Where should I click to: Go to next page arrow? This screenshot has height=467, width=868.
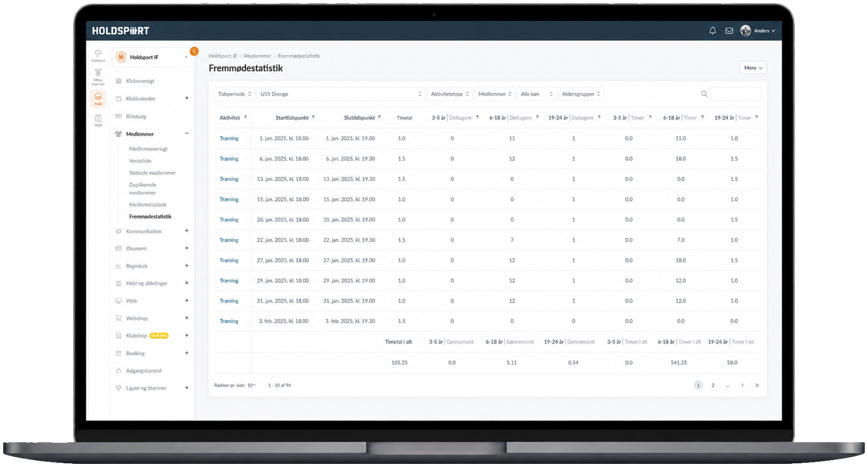[x=742, y=385]
